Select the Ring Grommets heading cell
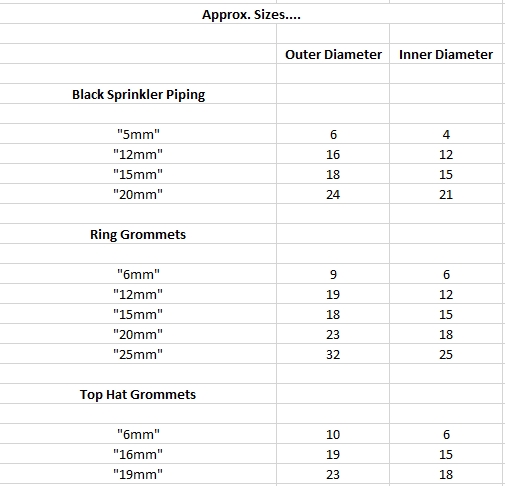Viewport: 505px width, 486px height. pyautogui.click(x=138, y=234)
